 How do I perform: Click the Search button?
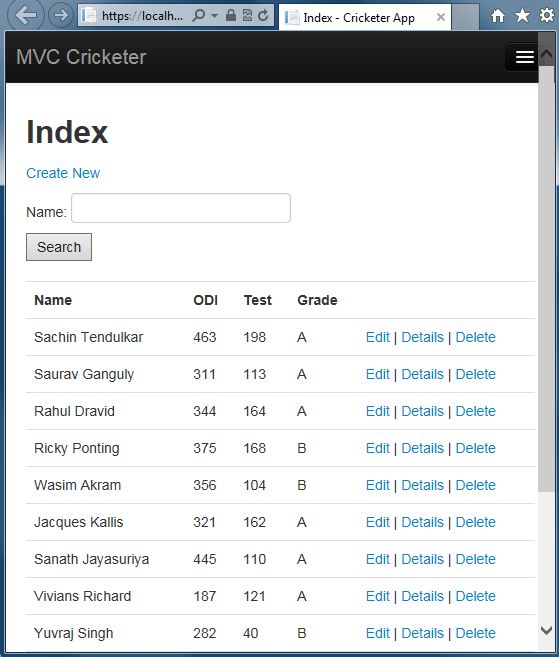click(59, 247)
